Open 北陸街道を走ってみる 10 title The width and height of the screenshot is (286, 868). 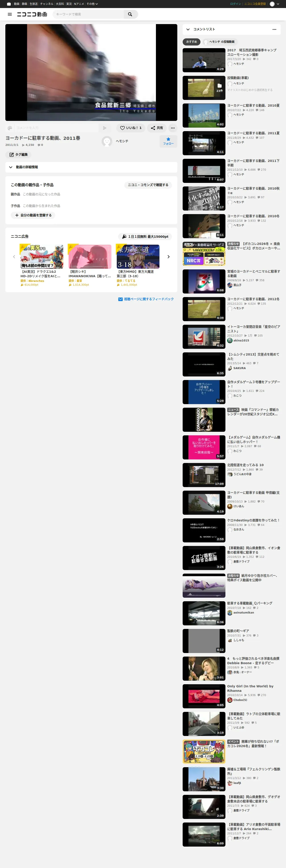tap(245, 465)
